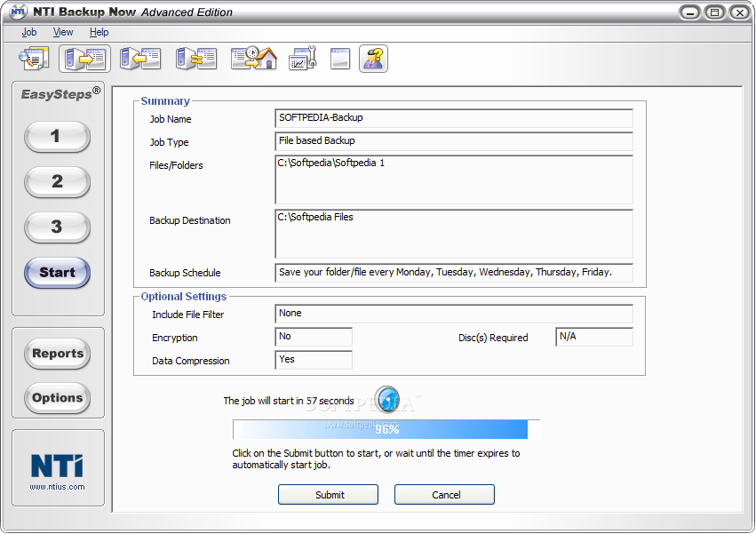Click the EasySteps panel title
This screenshot has width=756, height=534.
(60, 93)
